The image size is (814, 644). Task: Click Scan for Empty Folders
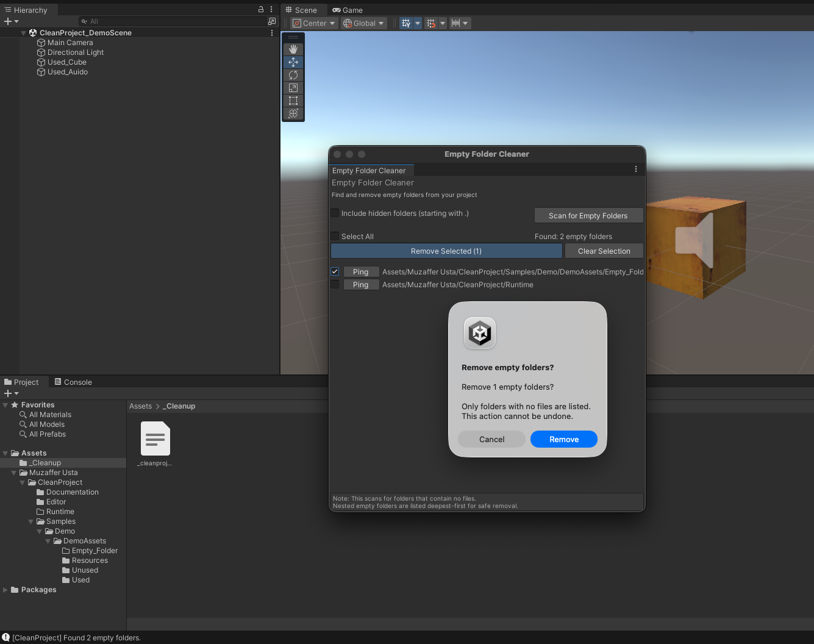pos(588,215)
